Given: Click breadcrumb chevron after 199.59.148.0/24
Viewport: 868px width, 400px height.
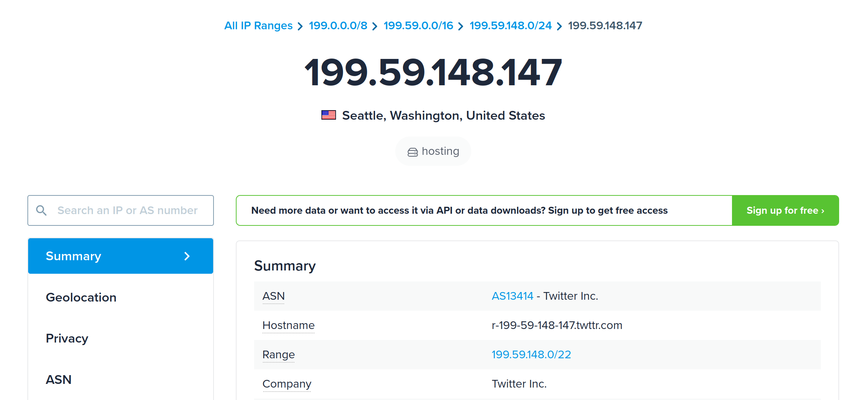Looking at the screenshot, I should [559, 26].
